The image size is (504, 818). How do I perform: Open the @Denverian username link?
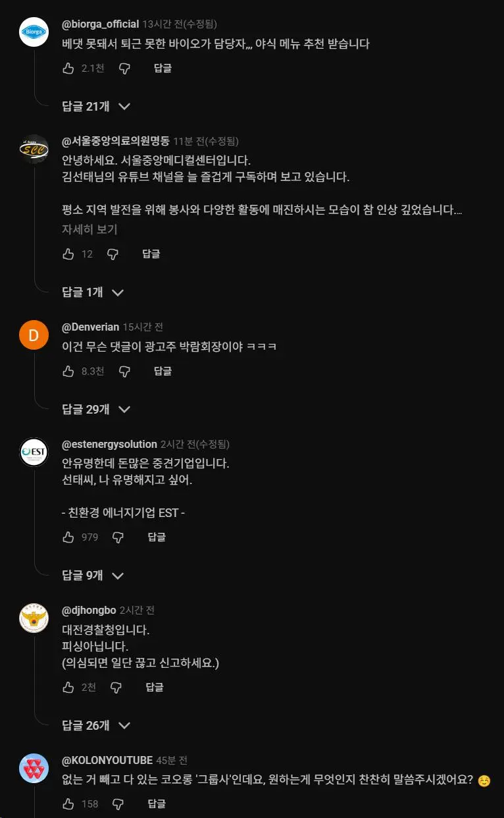point(87,327)
